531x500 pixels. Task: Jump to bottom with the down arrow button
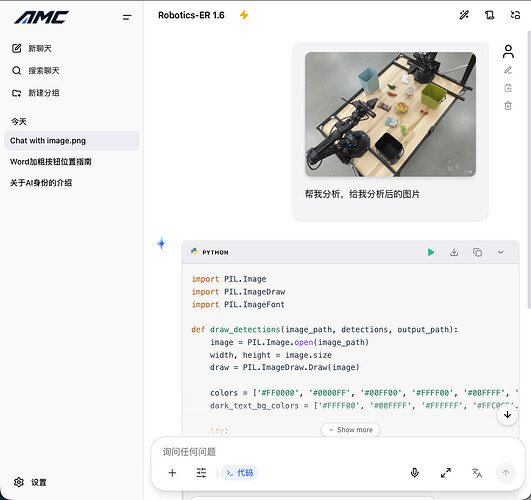tap(507, 415)
